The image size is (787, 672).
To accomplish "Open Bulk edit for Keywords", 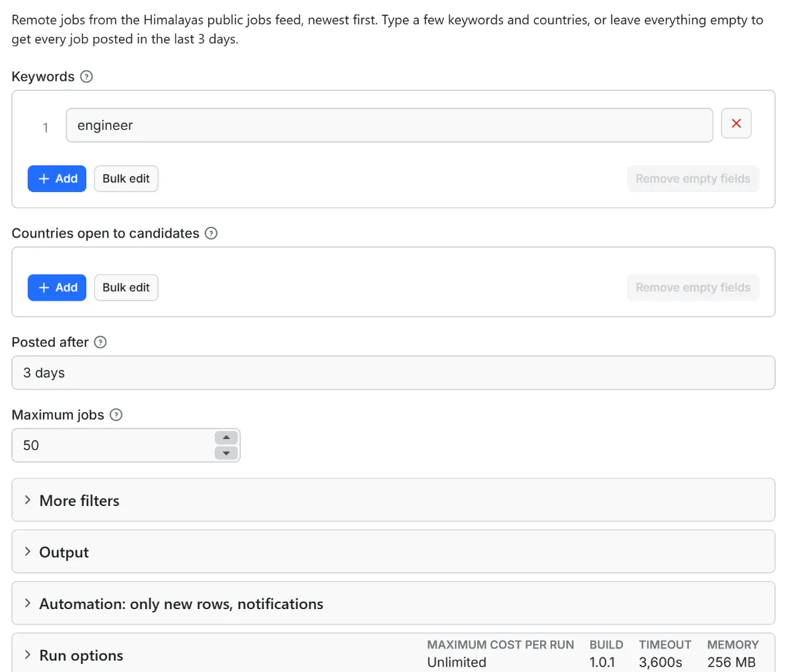I will 126,179.
